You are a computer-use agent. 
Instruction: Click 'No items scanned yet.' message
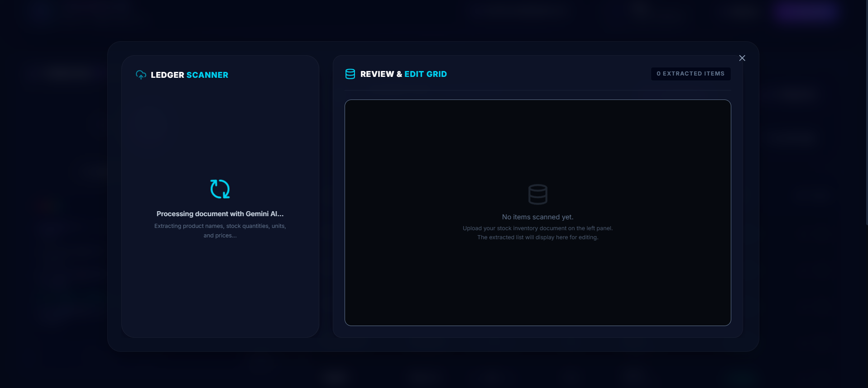(x=537, y=217)
